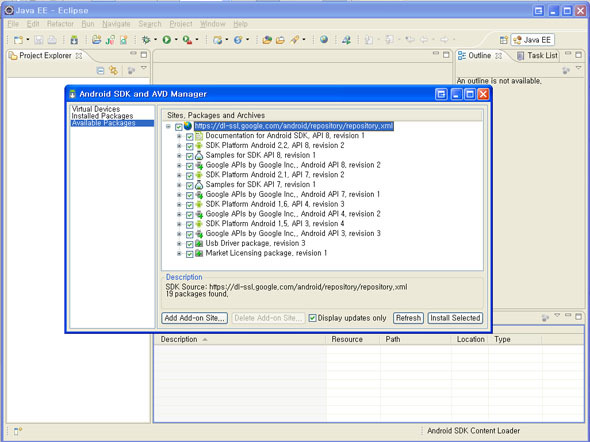Image resolution: width=590 pixels, height=442 pixels.
Task: Click the Search flashlight toolbar icon
Action: tap(294, 40)
